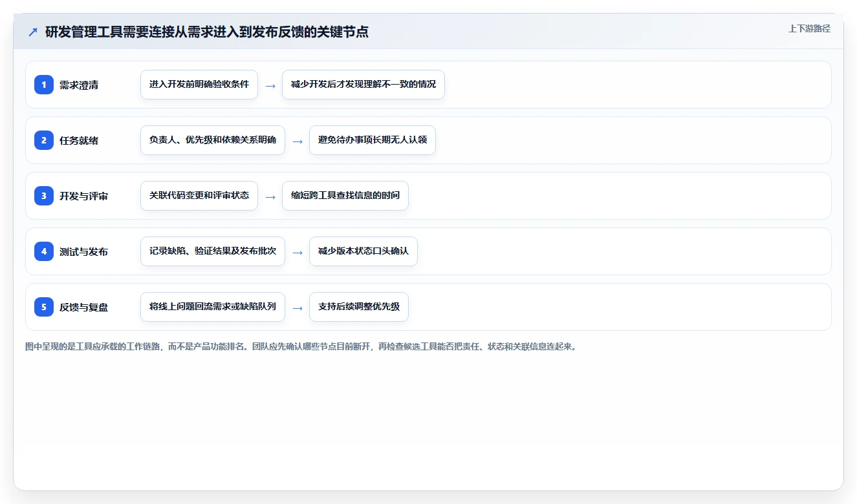Click the arrow icon beside the title
This screenshot has height=504, width=857.
point(33,32)
